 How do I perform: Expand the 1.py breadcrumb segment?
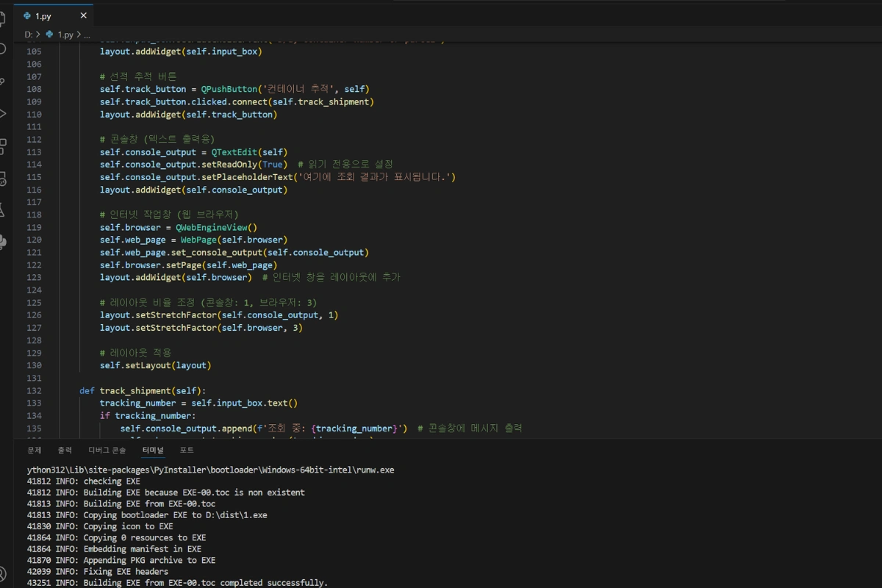click(65, 35)
